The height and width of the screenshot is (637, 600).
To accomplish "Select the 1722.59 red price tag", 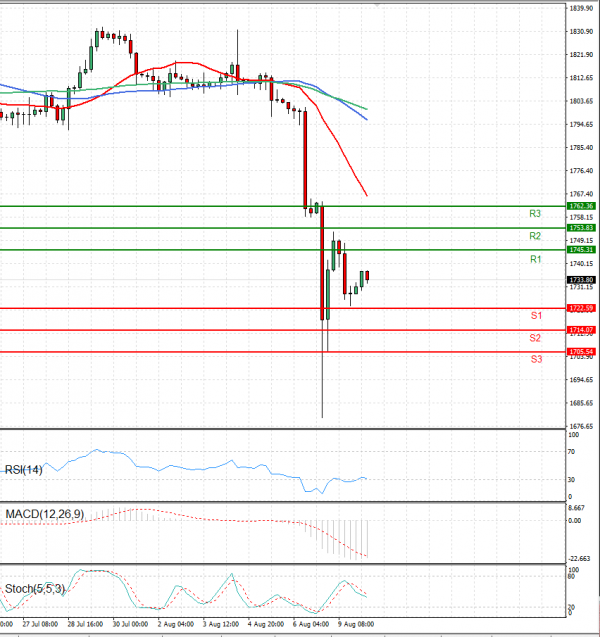I will [581, 308].
